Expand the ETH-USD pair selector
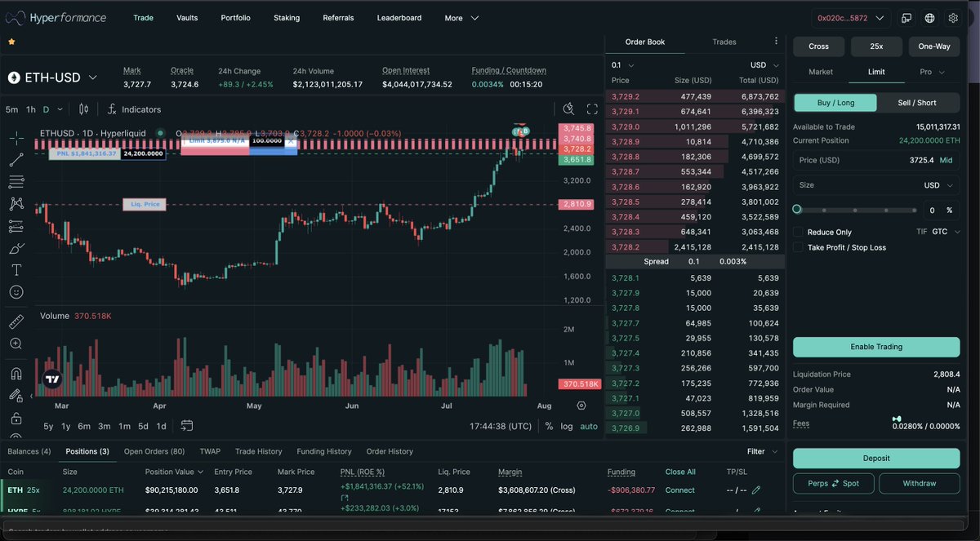 click(x=93, y=78)
